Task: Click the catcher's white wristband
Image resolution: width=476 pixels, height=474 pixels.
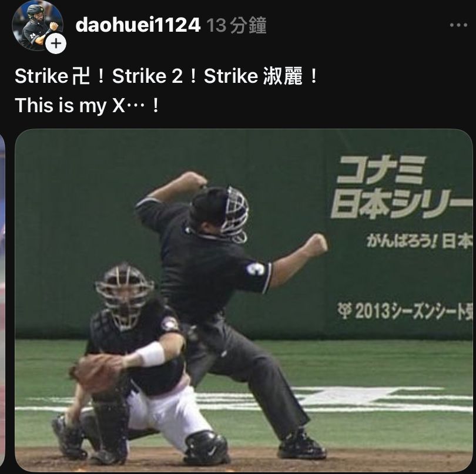Action: [x=151, y=354]
